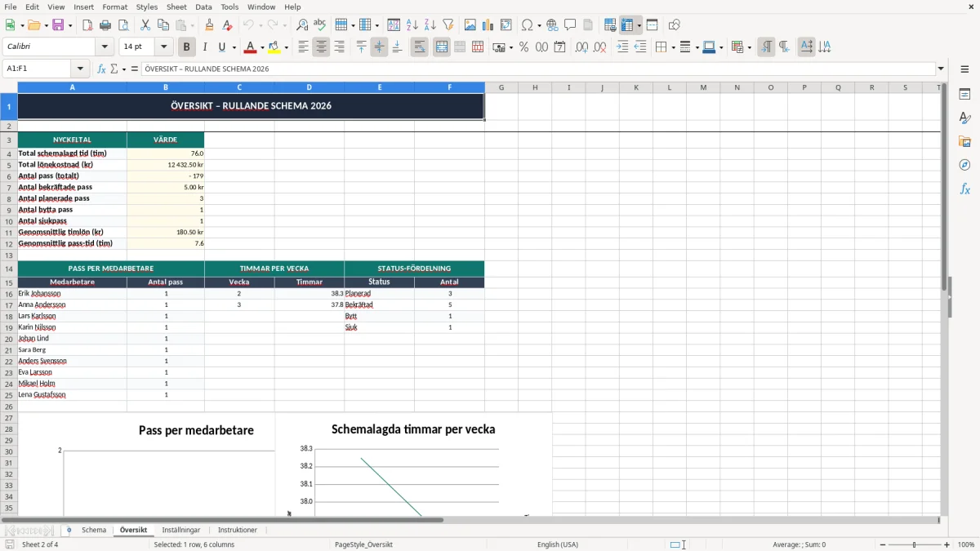Viewport: 980px width, 551px height.
Task: Clear direct formatting
Action: point(228,25)
